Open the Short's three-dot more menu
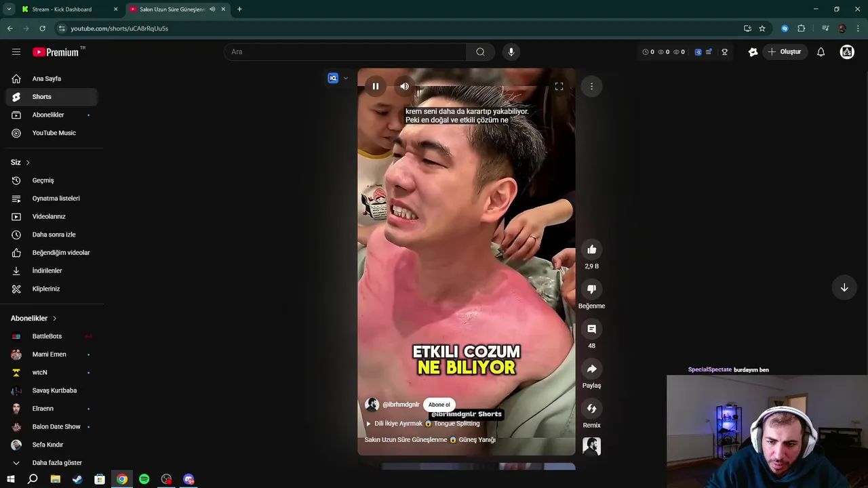This screenshot has width=868, height=488. (591, 86)
